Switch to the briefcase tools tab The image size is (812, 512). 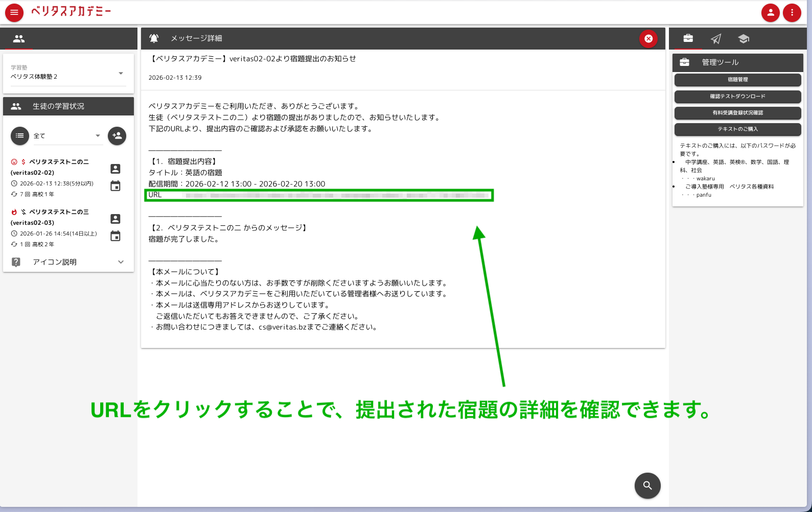688,38
